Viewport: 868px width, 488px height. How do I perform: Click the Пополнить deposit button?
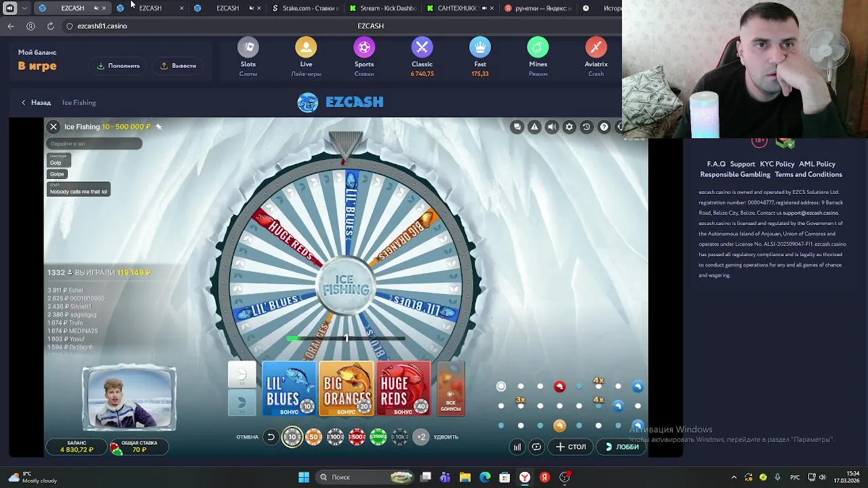(119, 66)
